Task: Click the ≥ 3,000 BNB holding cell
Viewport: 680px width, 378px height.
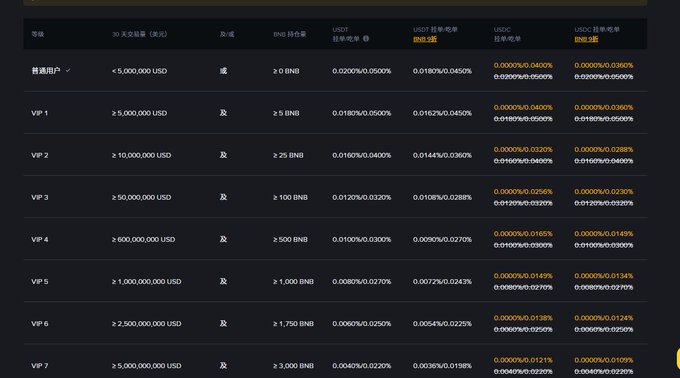Action: pyautogui.click(x=294, y=365)
